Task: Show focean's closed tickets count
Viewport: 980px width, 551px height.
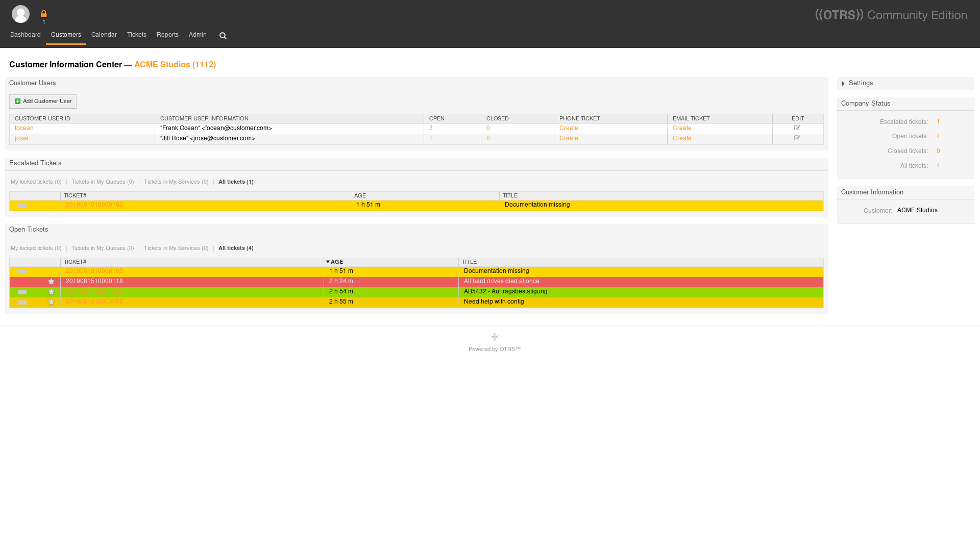Action: click(x=488, y=129)
